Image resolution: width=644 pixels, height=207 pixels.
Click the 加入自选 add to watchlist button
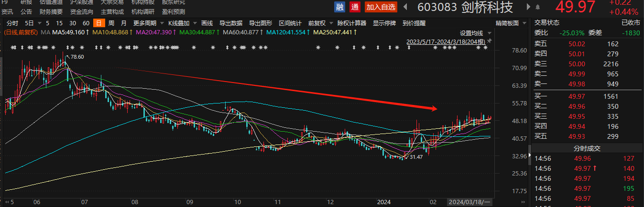[381, 7]
